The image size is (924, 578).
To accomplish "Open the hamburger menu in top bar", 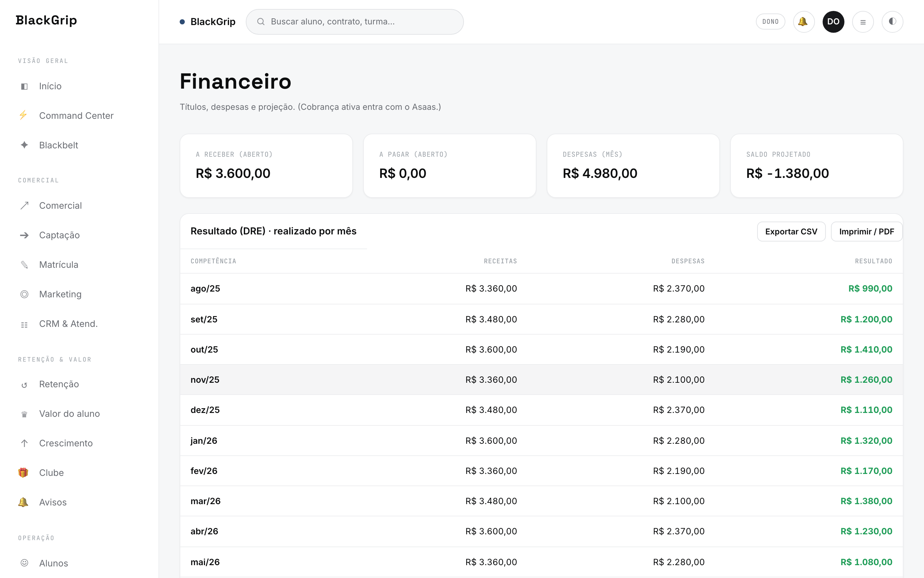I will [x=862, y=22].
